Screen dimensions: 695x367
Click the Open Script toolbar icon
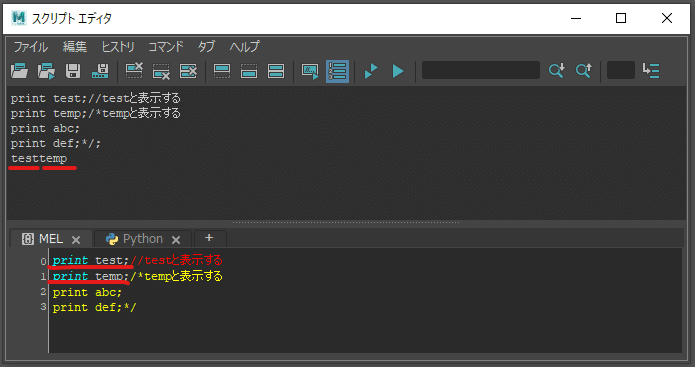19,71
